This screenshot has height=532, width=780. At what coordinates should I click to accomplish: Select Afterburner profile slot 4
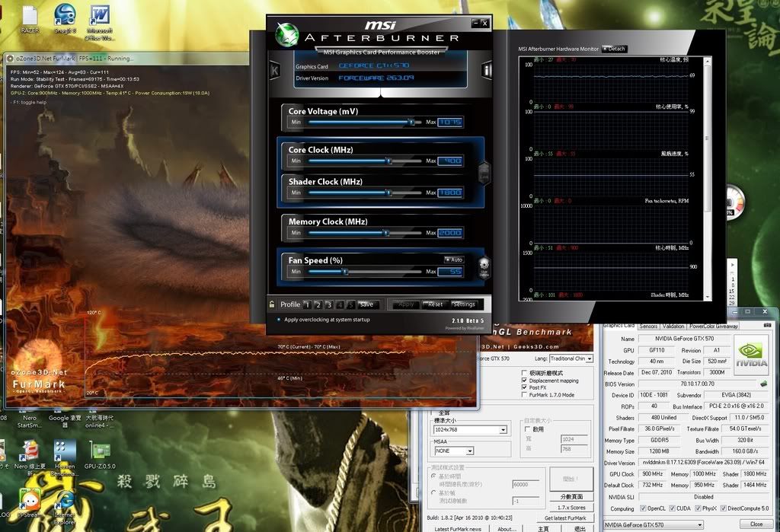click(x=340, y=304)
